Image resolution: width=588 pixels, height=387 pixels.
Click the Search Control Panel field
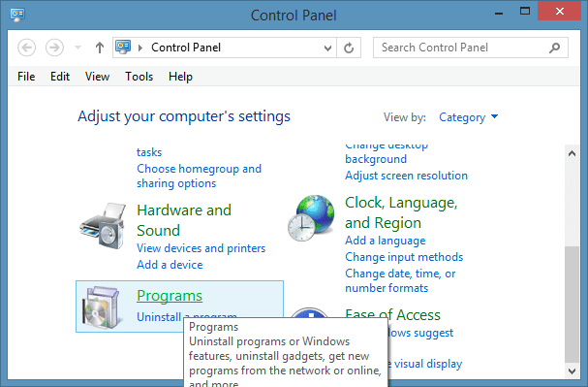tap(470, 48)
